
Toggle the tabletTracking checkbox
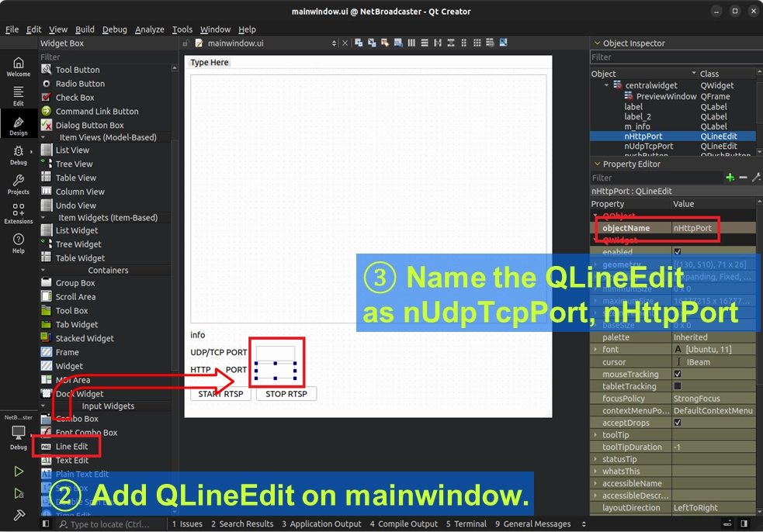coord(678,386)
